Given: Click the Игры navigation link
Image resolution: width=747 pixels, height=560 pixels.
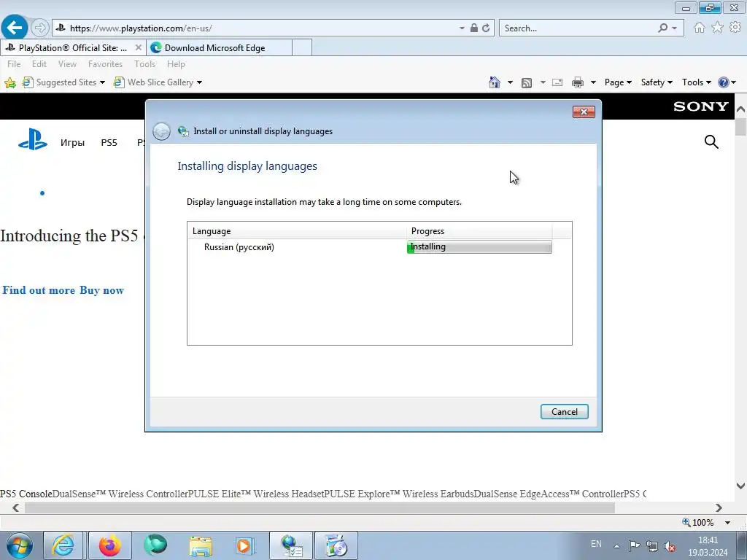Looking at the screenshot, I should click(x=72, y=142).
